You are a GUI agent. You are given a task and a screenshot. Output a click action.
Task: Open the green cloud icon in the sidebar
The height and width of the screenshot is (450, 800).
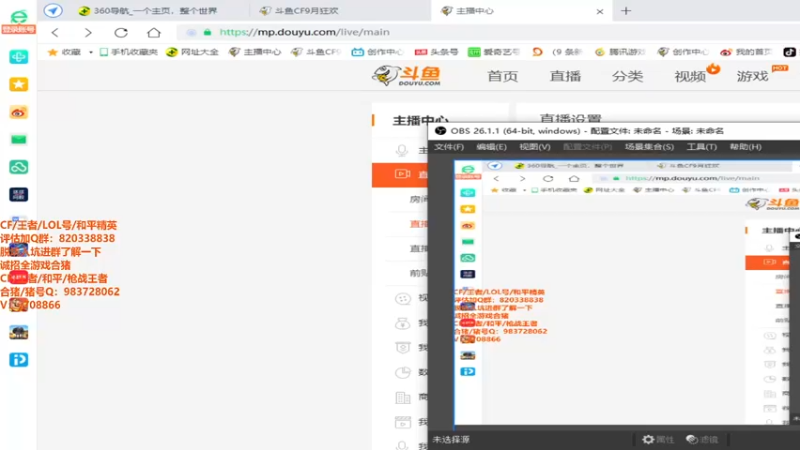tap(18, 167)
